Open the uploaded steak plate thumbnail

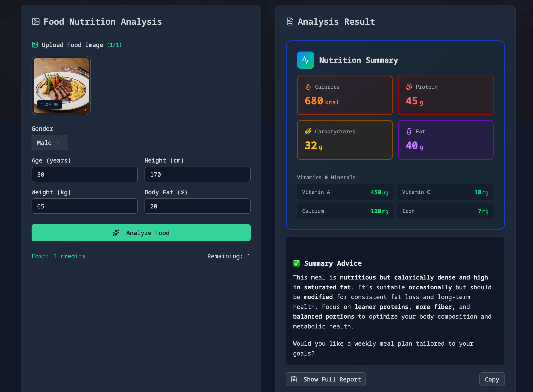tap(61, 85)
